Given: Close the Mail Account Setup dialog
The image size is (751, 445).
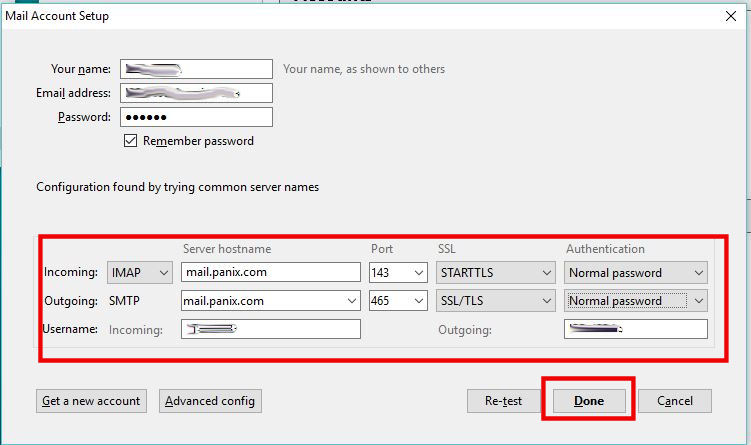Looking at the screenshot, I should (727, 16).
